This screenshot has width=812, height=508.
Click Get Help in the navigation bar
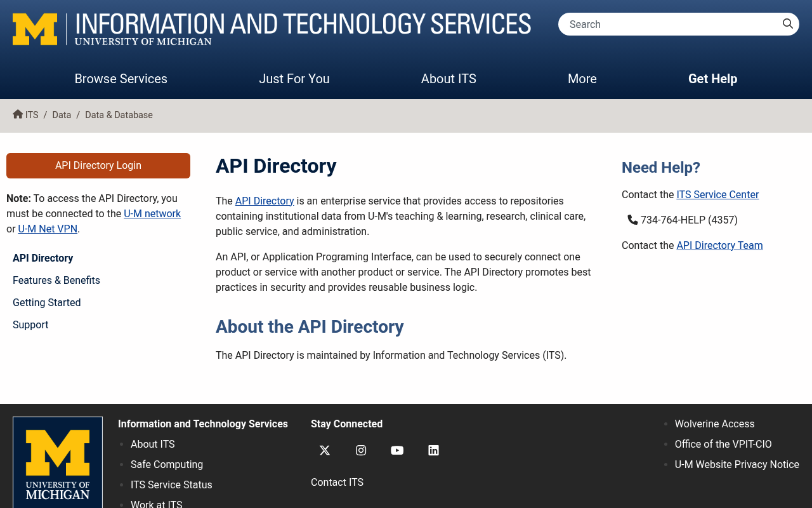pos(712,79)
